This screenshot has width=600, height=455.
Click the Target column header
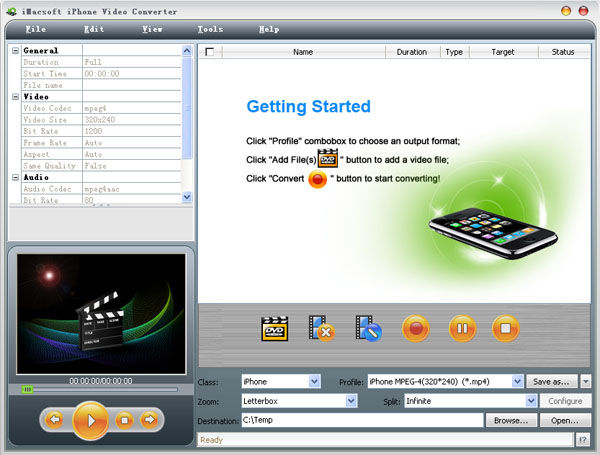point(503,52)
